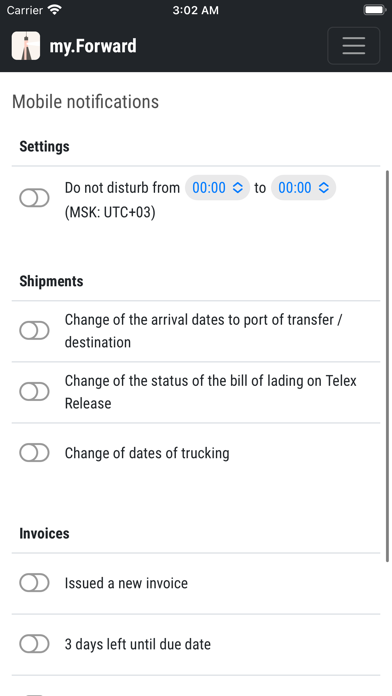Open Do not disturb start time picker

(x=218, y=188)
